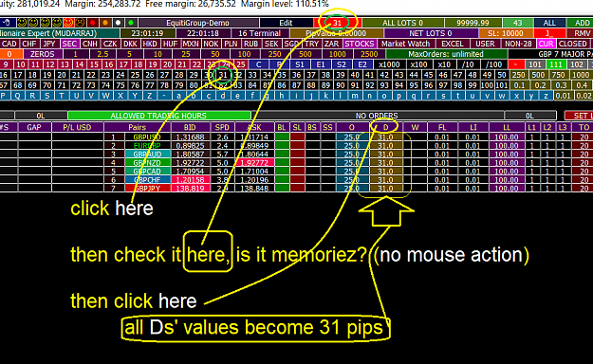Click the 0.01 lot preset button
This screenshot has width=593, height=364.
pyautogui.click(x=564, y=96)
